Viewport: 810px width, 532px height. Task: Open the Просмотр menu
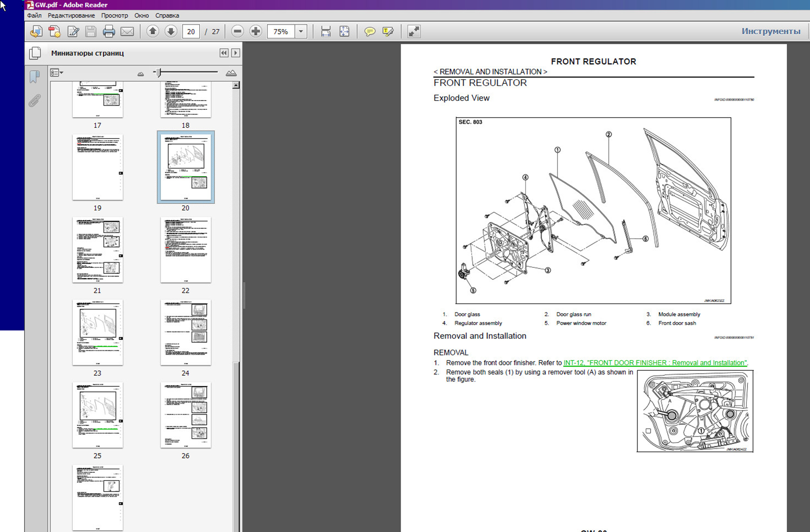click(x=114, y=15)
